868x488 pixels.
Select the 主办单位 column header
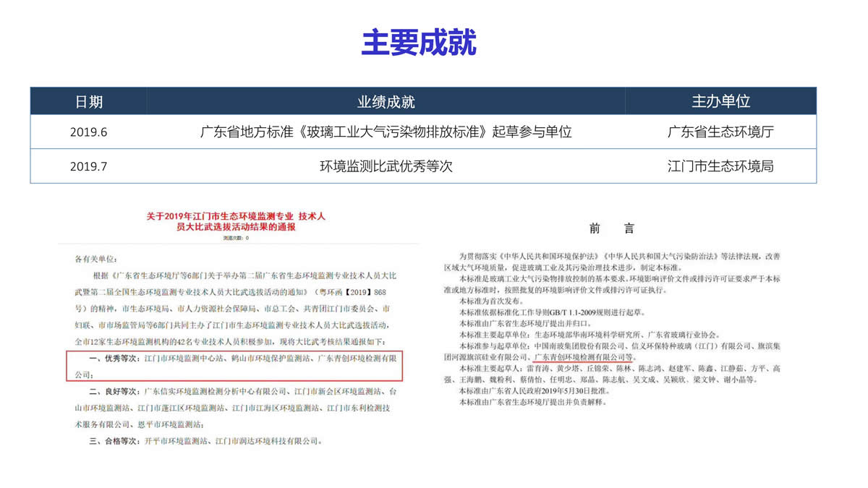point(720,102)
